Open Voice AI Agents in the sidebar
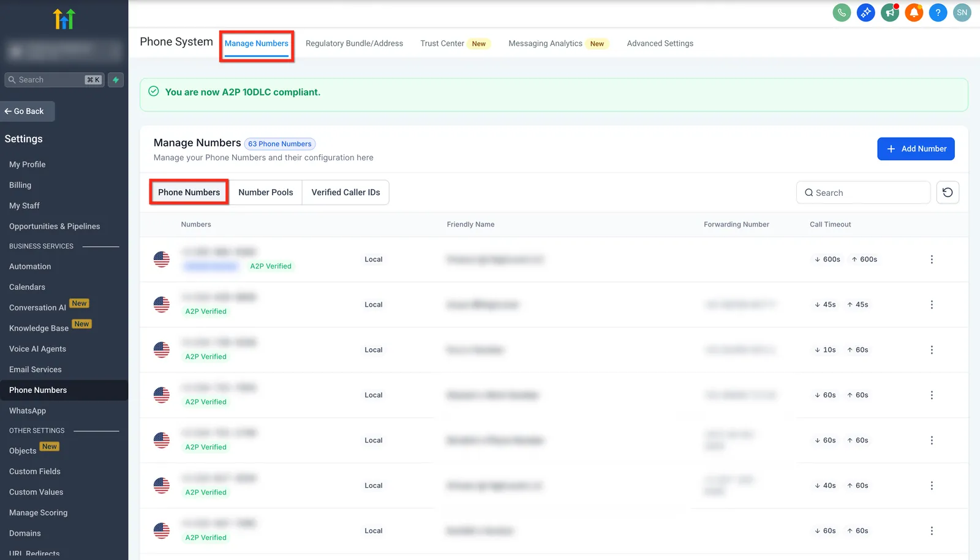Screen dimensions: 980x560 tap(38, 349)
